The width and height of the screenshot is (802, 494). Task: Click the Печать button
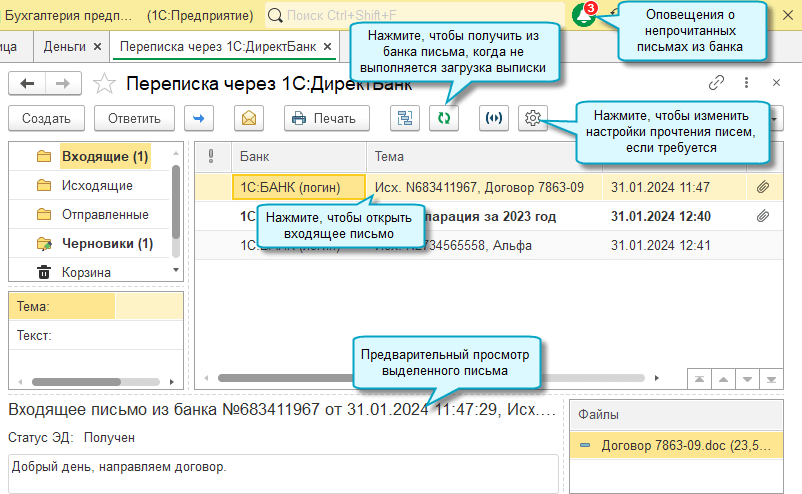[326, 118]
